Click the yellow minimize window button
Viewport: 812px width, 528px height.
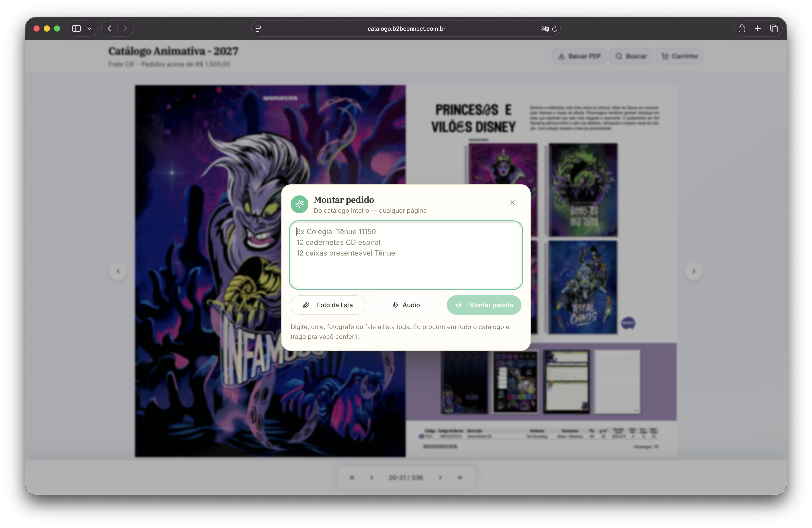[x=47, y=29]
